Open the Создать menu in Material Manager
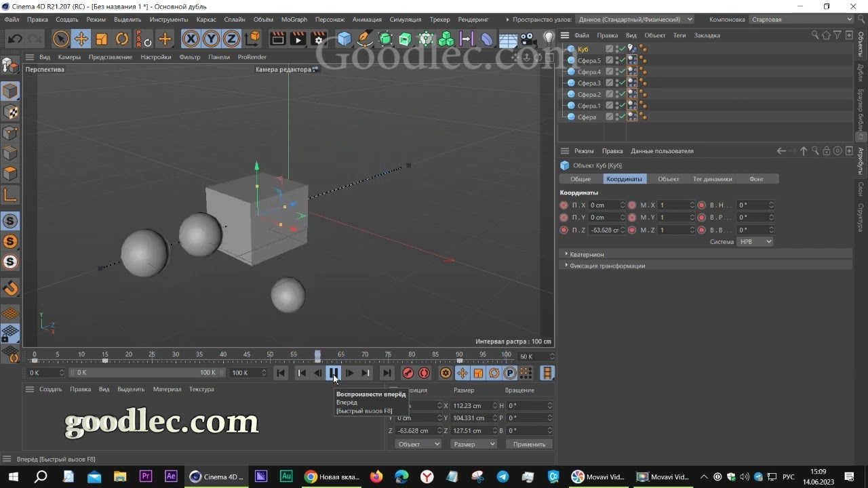 click(50, 389)
